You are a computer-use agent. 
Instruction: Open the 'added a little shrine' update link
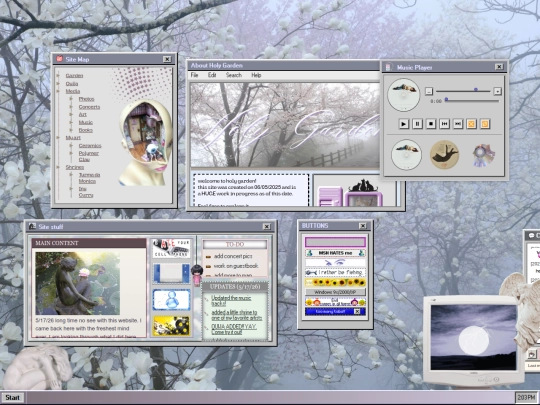coord(236,315)
